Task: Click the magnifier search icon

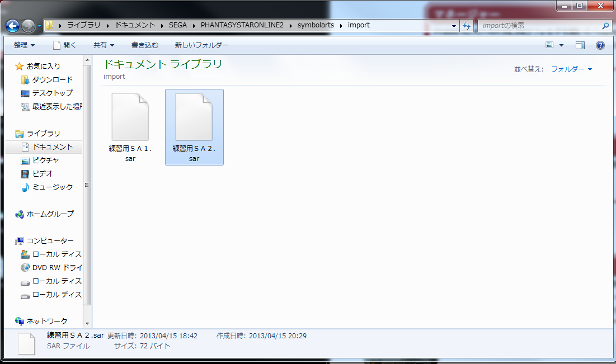Action: click(x=605, y=26)
